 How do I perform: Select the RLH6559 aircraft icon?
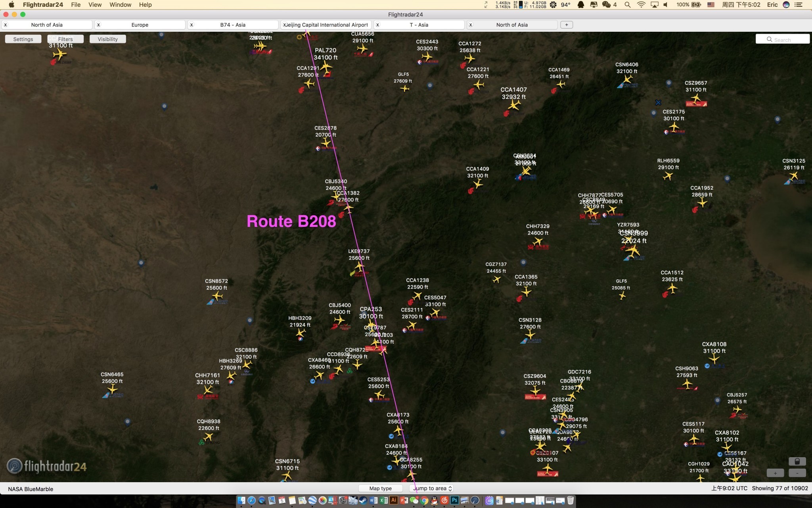668,175
